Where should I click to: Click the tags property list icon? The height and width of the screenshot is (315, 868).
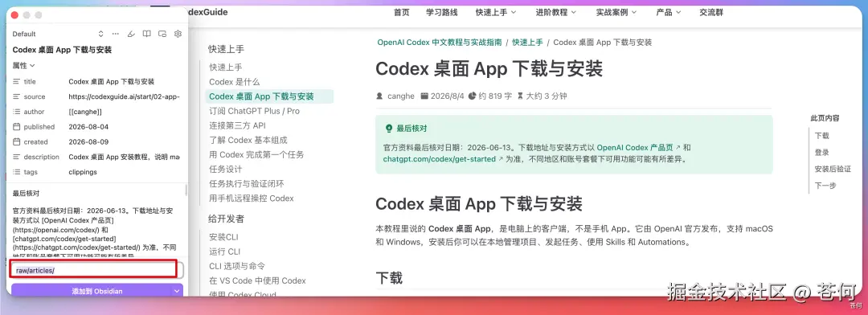coord(17,172)
